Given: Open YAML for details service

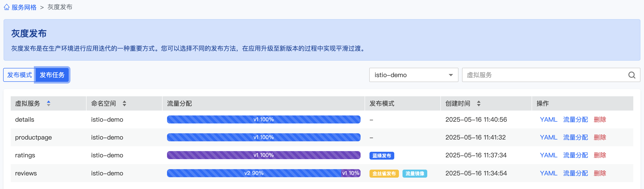Looking at the screenshot, I should 549,119.
